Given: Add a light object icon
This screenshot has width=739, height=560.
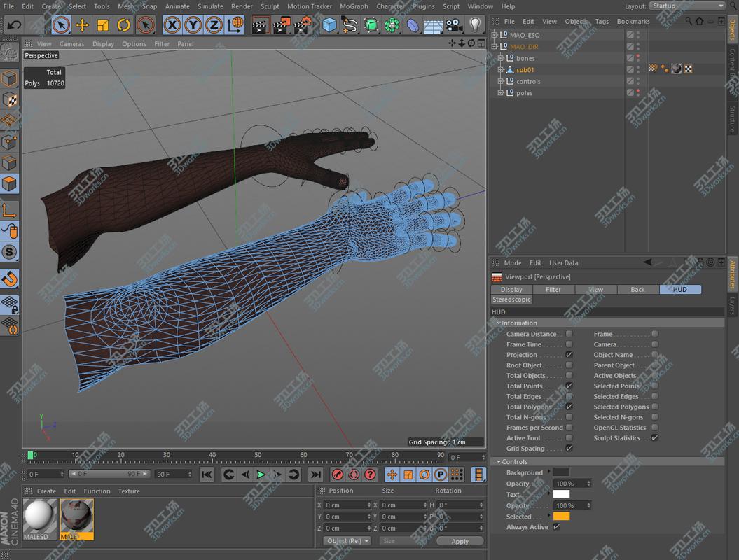Looking at the screenshot, I should point(475,25).
